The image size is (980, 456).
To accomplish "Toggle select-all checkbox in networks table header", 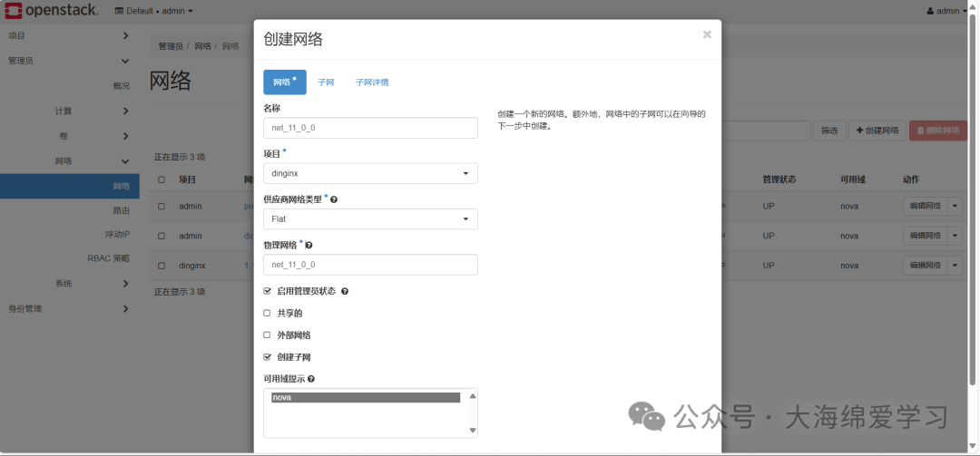I will coord(162,179).
